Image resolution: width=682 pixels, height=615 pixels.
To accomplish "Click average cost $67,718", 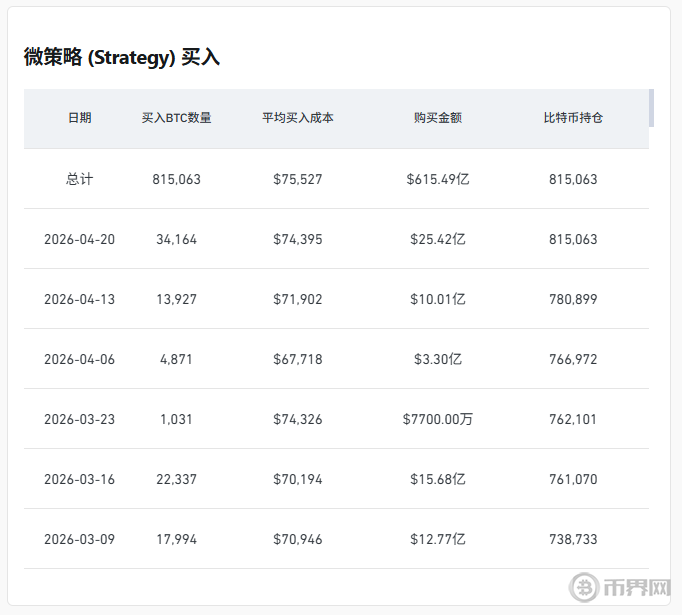I will [x=298, y=359].
